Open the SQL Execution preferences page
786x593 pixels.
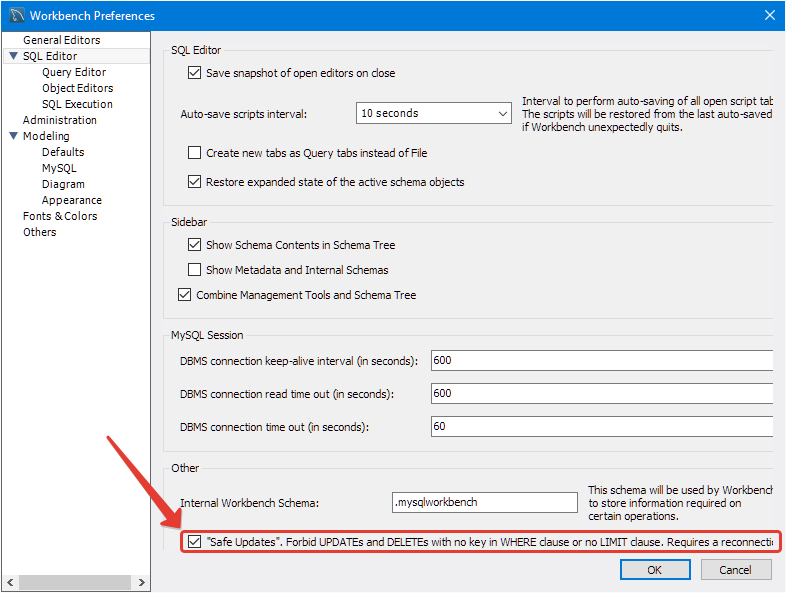77,104
